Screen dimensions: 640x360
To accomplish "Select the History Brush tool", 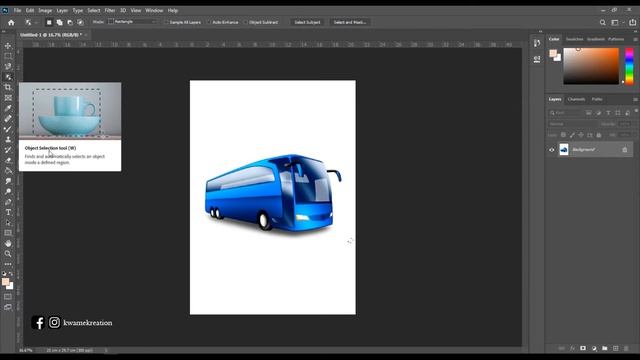I will point(8,150).
